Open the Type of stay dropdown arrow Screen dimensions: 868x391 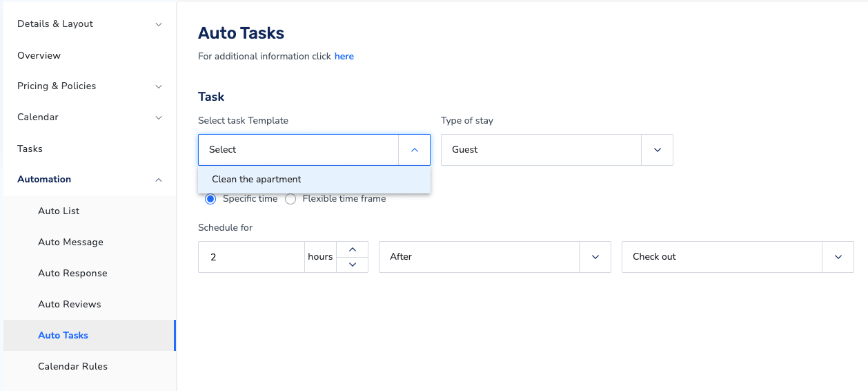657,150
